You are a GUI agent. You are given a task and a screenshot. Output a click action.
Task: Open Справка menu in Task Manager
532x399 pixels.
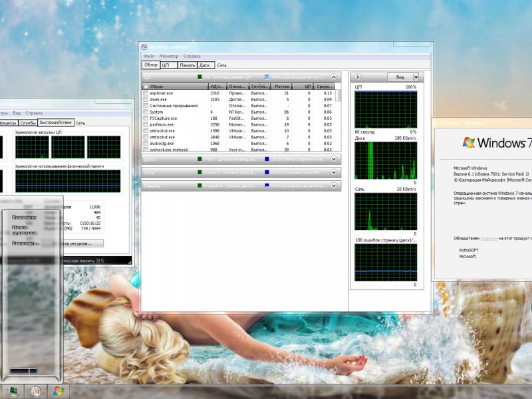[34, 113]
